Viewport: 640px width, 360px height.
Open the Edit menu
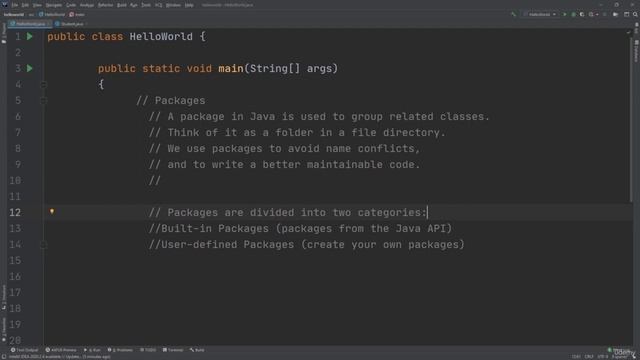pos(25,5)
